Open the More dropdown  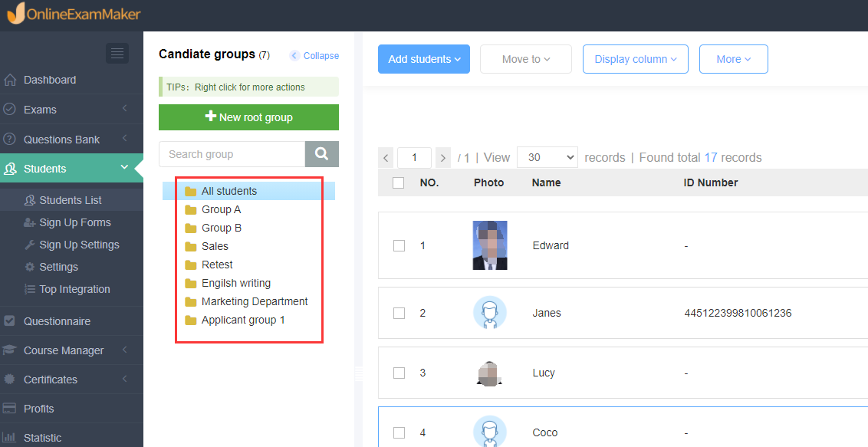pos(734,59)
